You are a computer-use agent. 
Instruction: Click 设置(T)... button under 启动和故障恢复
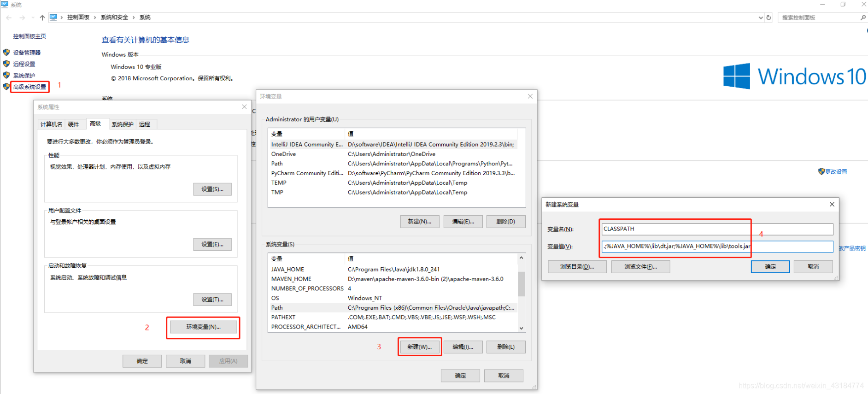point(212,300)
